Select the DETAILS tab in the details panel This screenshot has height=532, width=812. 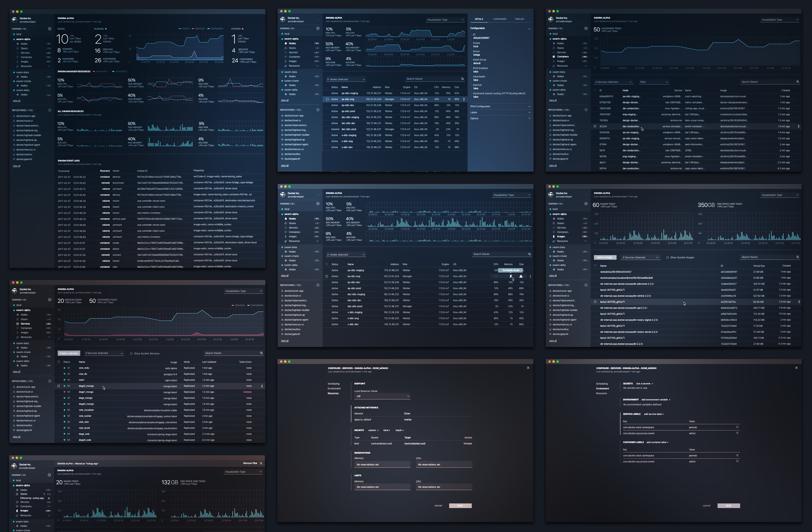[x=479, y=19]
